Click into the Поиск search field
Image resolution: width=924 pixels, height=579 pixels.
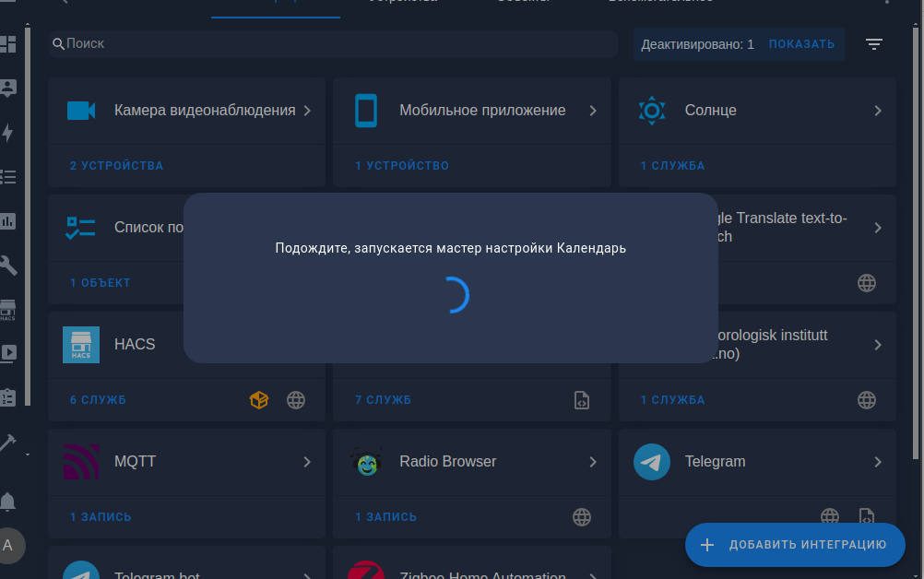333,43
